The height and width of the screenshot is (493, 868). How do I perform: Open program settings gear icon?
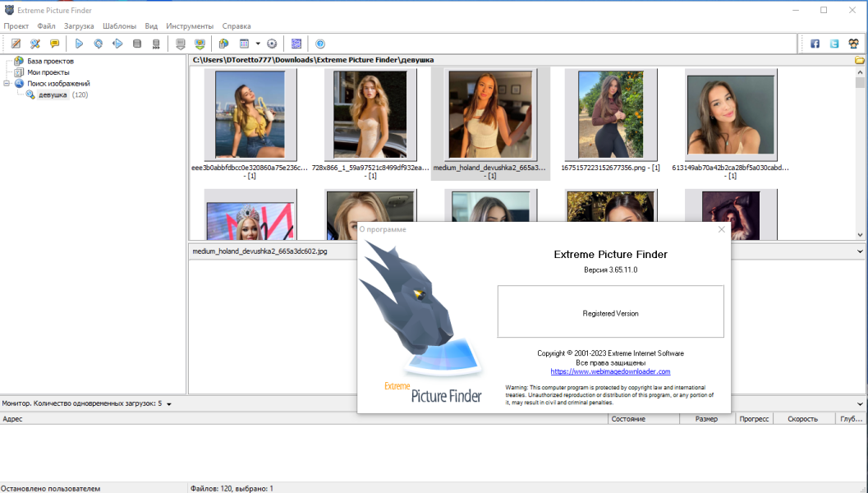pyautogui.click(x=272, y=44)
